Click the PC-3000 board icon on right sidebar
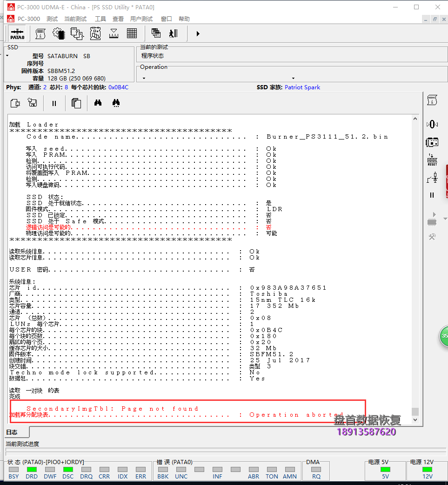The image size is (448, 485). tap(432, 142)
